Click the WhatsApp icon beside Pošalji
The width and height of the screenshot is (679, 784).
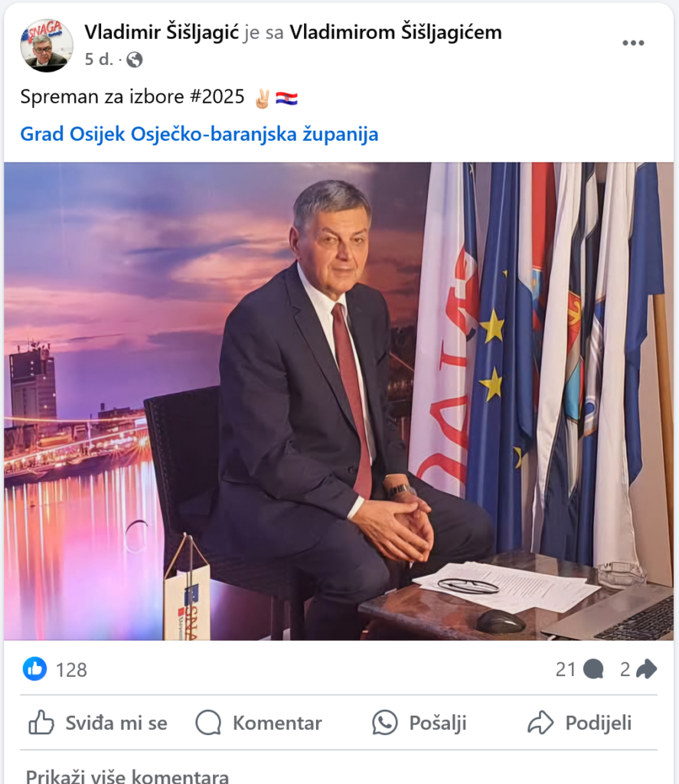point(384,723)
